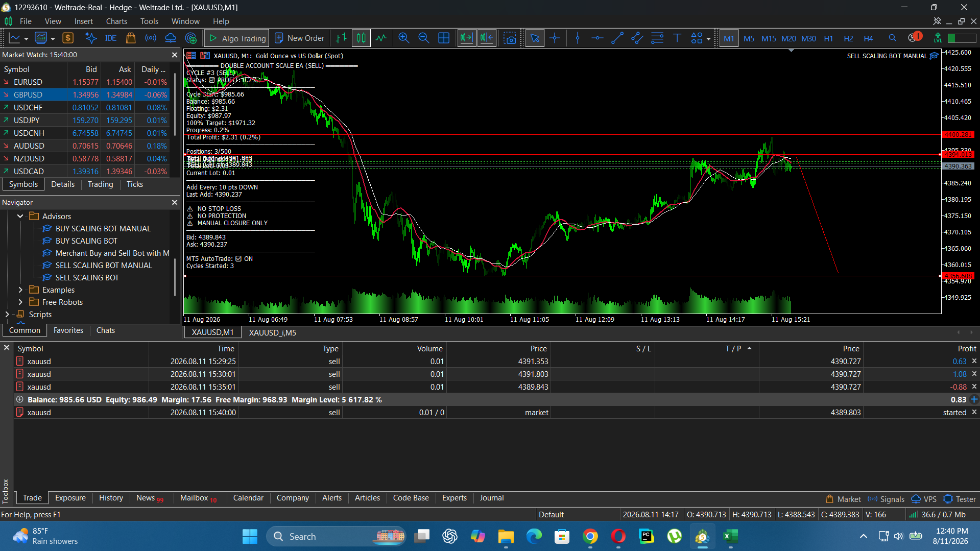Open the VPS cloud icon in the toolbar
The width and height of the screenshot is (980, 551).
tap(171, 38)
